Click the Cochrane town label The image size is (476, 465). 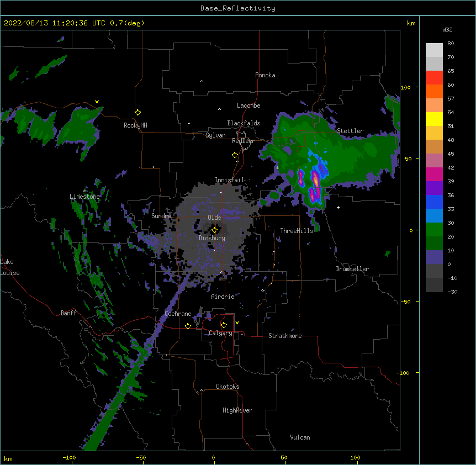point(178,314)
